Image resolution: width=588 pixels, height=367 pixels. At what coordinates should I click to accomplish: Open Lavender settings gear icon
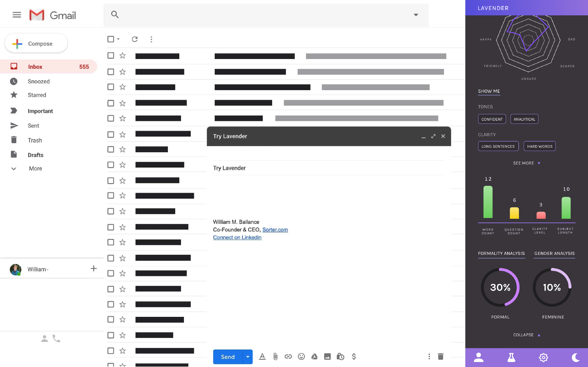[543, 357]
